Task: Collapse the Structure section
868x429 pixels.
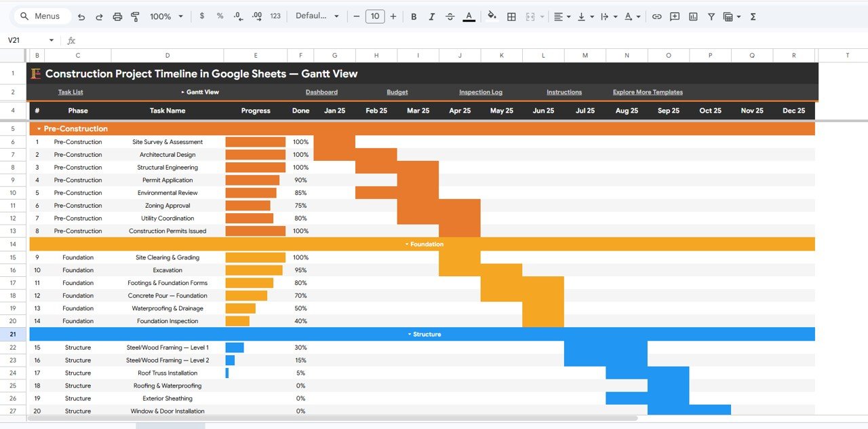Action: click(x=408, y=334)
